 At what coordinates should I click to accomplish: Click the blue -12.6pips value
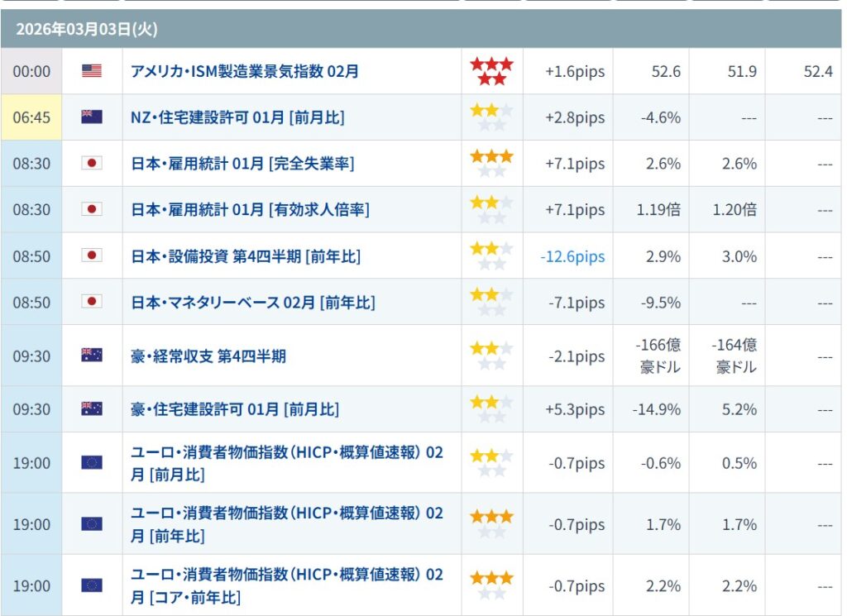point(572,256)
